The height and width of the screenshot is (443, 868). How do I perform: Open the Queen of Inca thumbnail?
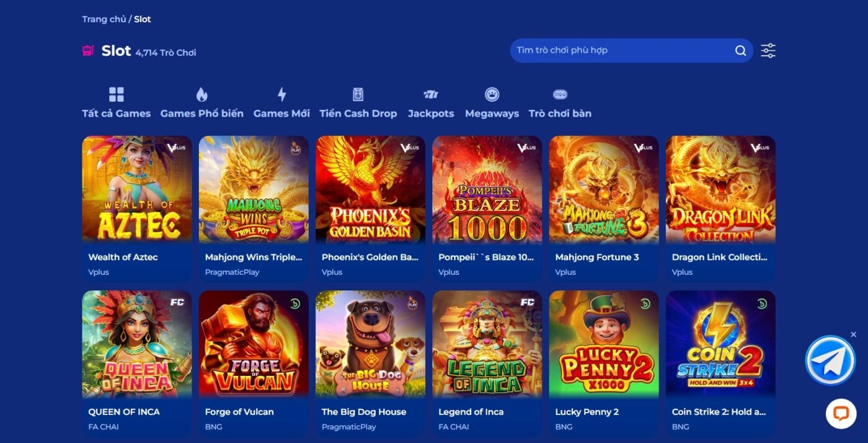[137, 344]
